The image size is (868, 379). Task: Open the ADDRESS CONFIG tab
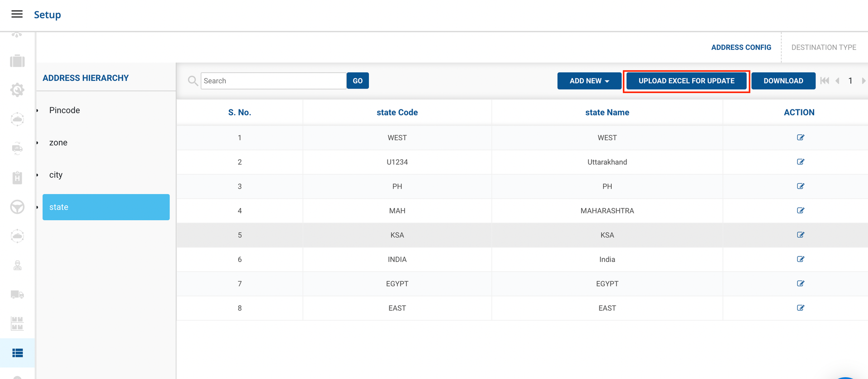pyautogui.click(x=741, y=47)
